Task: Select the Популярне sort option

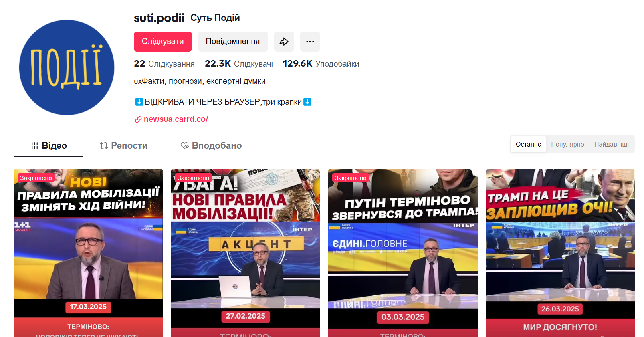Action: [x=567, y=144]
